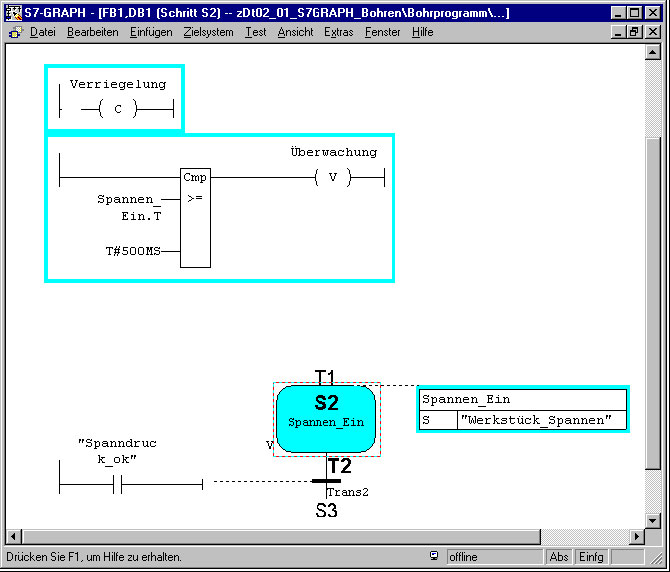
Task: Click the Hilfe menu item
Action: pyautogui.click(x=422, y=32)
